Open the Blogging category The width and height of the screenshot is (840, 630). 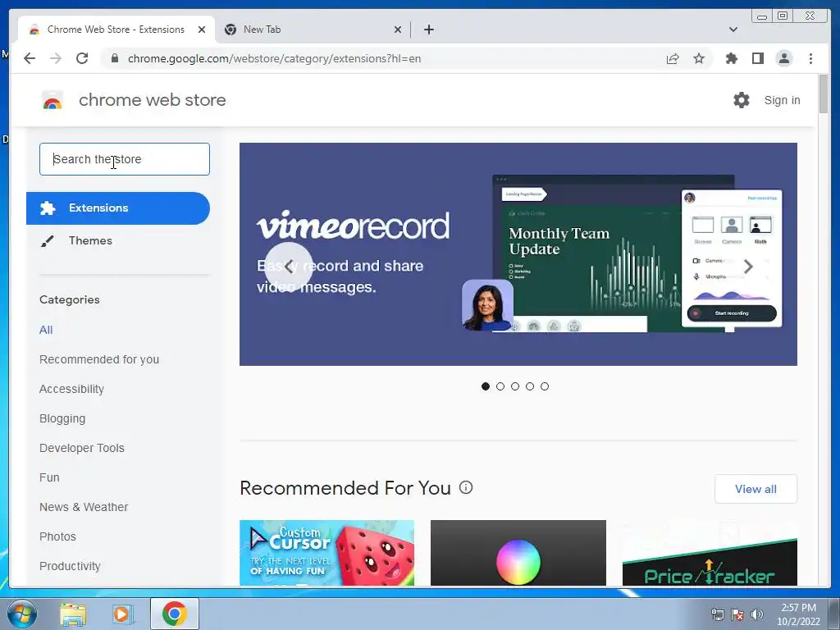point(62,418)
